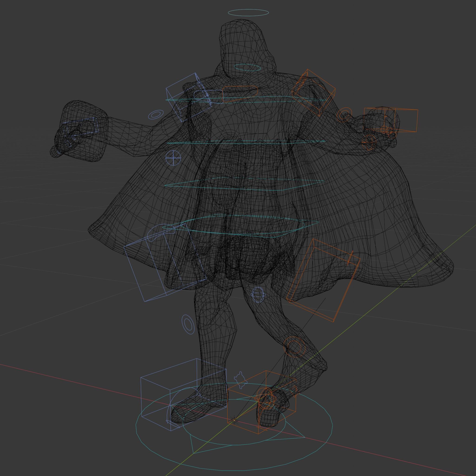Viewport: 476px width, 476px height.
Task: Select the orange rounded clavicle control on the chest
Action: click(240, 94)
